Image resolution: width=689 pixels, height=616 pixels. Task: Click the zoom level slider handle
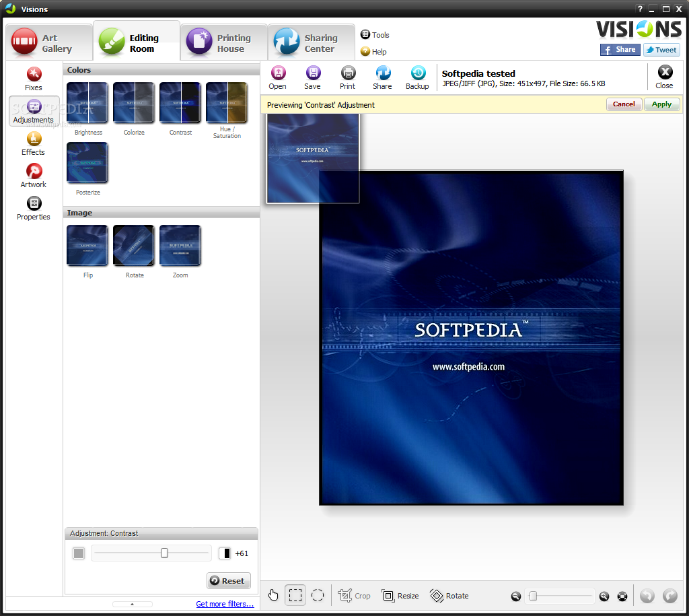(x=533, y=596)
